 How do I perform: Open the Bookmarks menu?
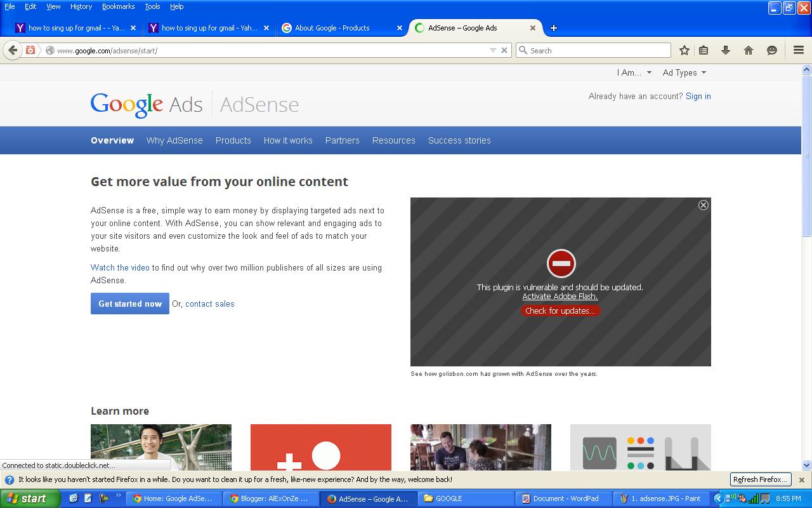pos(118,6)
